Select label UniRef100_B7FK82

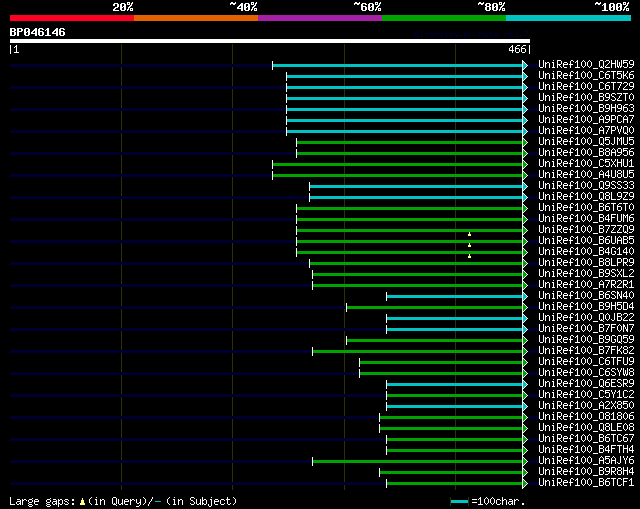click(x=586, y=351)
